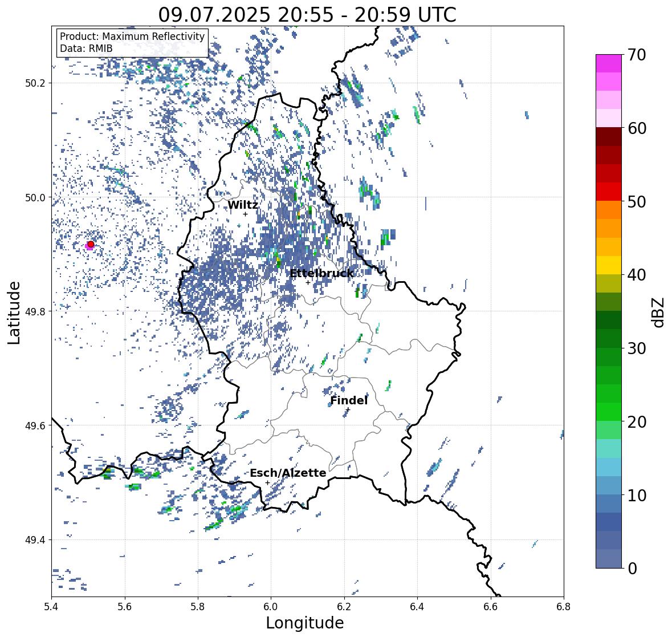Viewport: 672px width, 637px height.
Task: Click the plus marker below Esch/Alzette label
Action: 267,482
